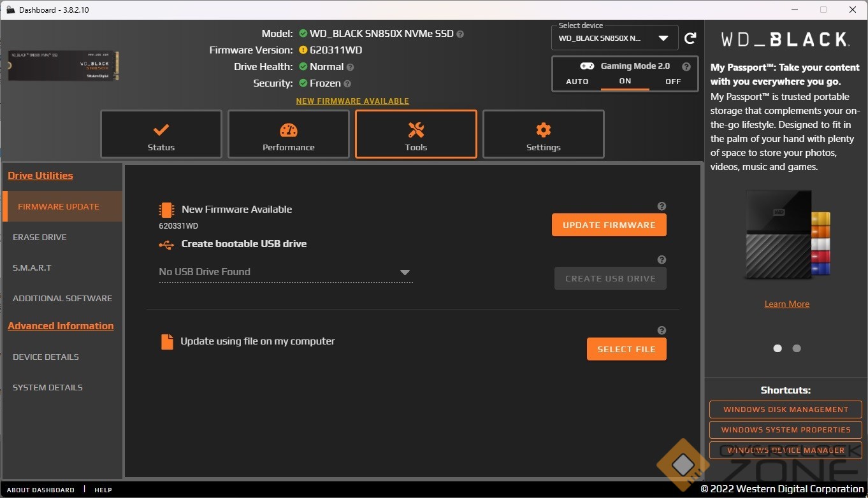Click help icon above Select File button
868x498 pixels.
[662, 331]
